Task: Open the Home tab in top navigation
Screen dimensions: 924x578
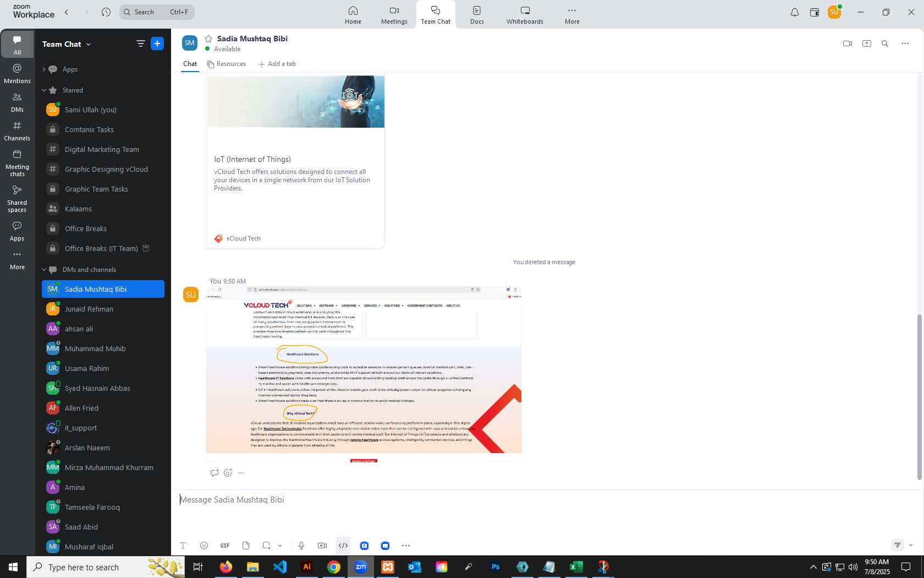Action: [x=353, y=15]
